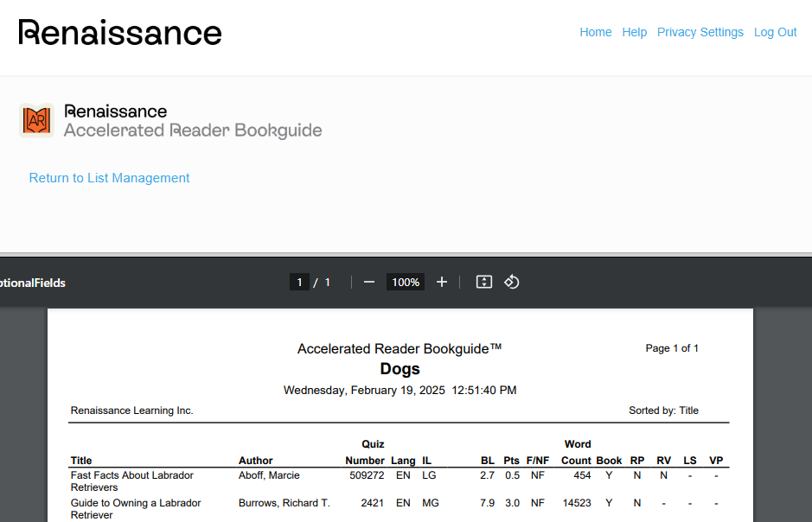Screen dimensions: 812x522
Task: Click the 'Author' column header
Action: pos(255,461)
